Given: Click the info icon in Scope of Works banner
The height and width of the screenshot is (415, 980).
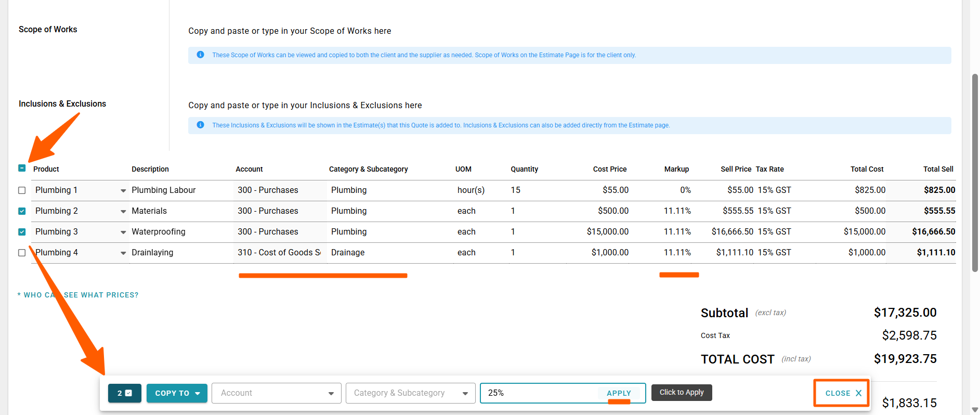Looking at the screenshot, I should [200, 55].
